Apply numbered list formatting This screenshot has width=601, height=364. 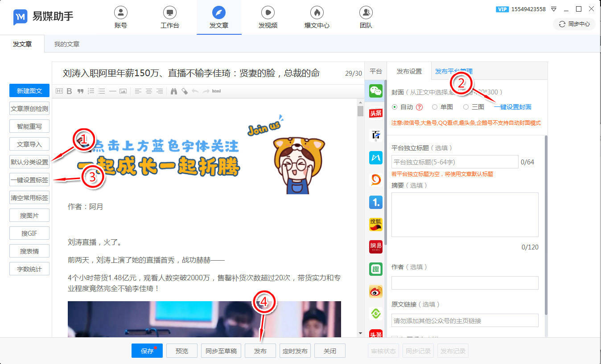click(91, 91)
